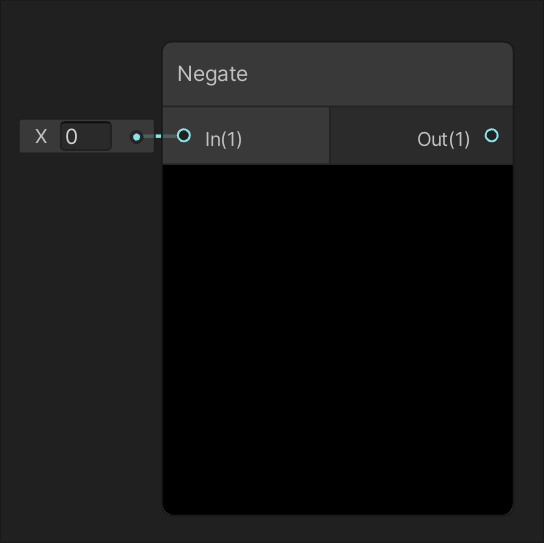
Task: Select the Negate node by its title
Action: [x=212, y=74]
